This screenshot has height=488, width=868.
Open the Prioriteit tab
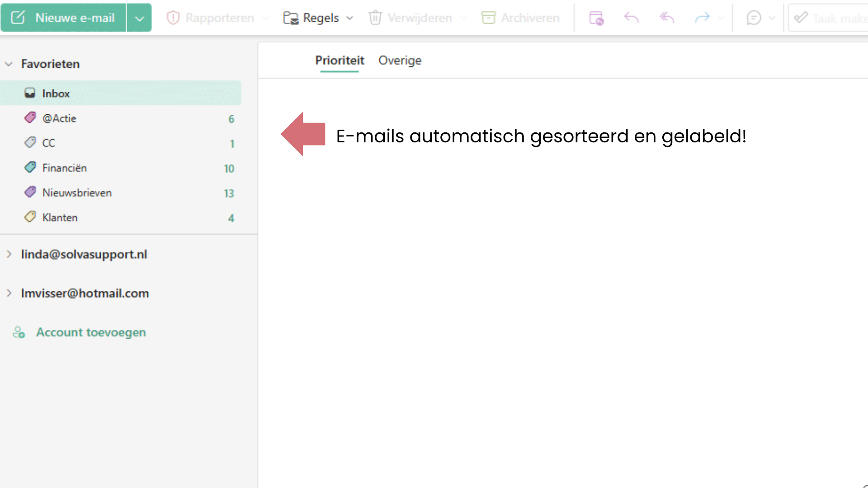pyautogui.click(x=339, y=60)
